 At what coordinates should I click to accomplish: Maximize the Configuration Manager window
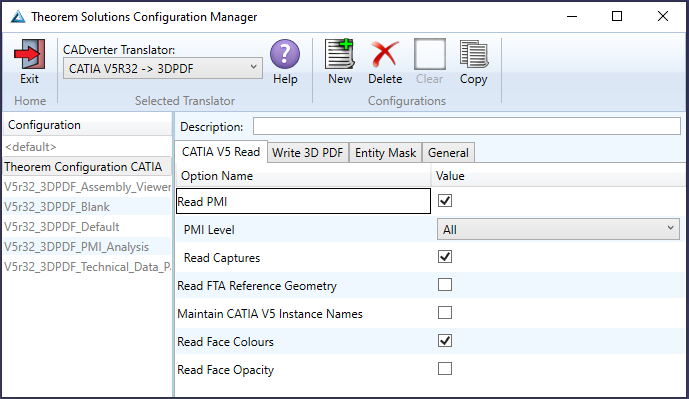pos(617,17)
